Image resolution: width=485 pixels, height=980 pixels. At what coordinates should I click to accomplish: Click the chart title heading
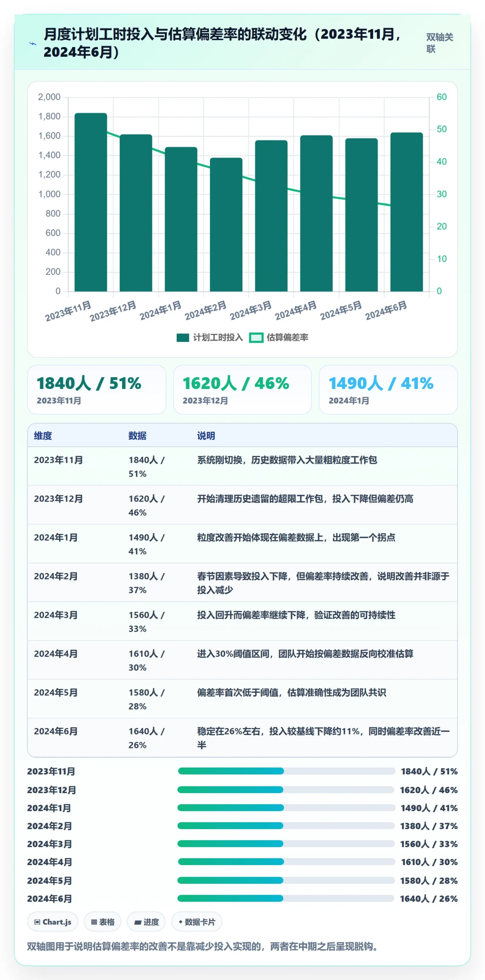point(222,42)
